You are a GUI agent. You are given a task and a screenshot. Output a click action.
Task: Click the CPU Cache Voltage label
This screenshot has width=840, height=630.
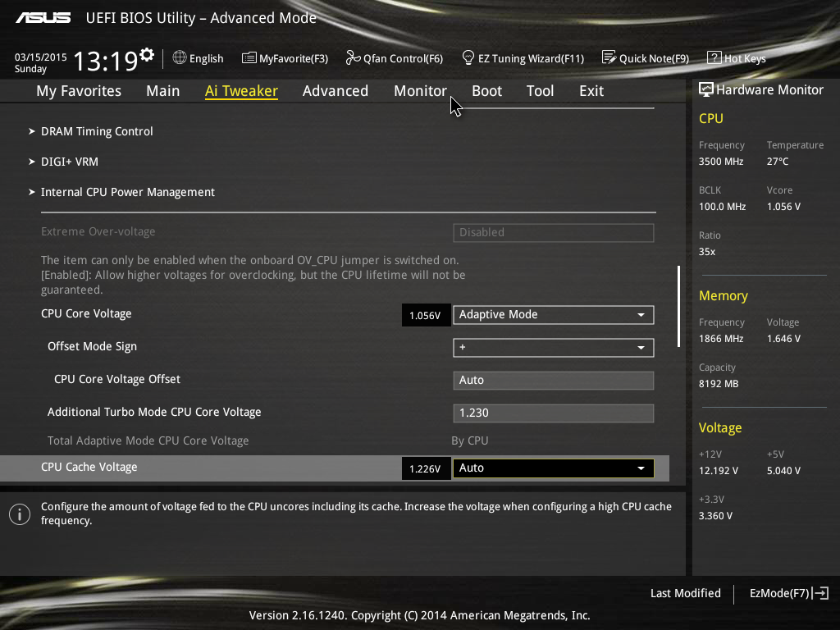point(89,467)
